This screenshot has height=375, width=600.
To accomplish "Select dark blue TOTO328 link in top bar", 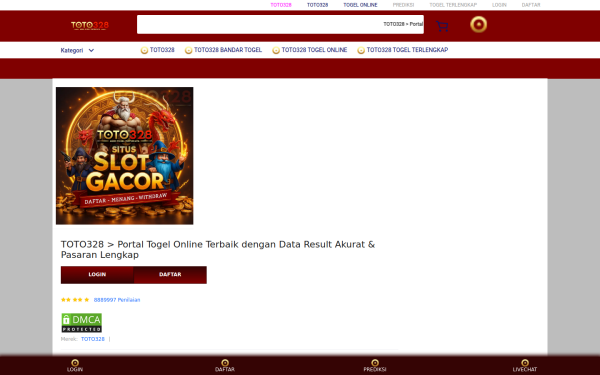I will point(317,5).
